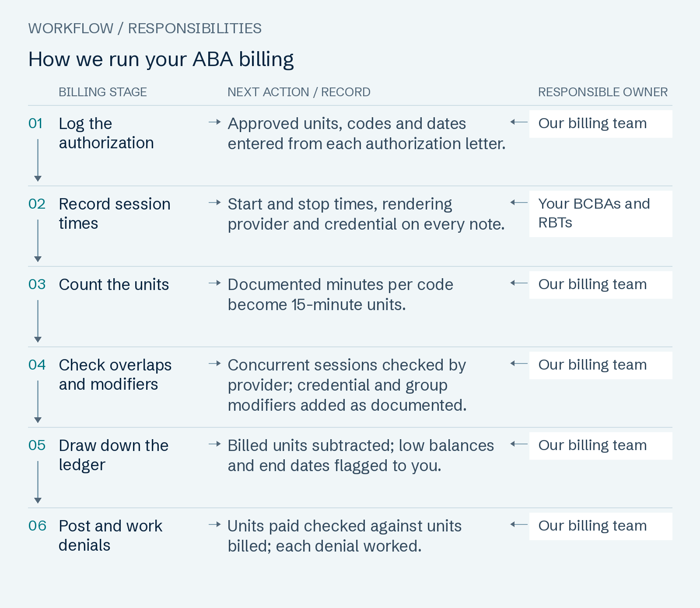
Task: Select step number 06
Action: pos(37,526)
